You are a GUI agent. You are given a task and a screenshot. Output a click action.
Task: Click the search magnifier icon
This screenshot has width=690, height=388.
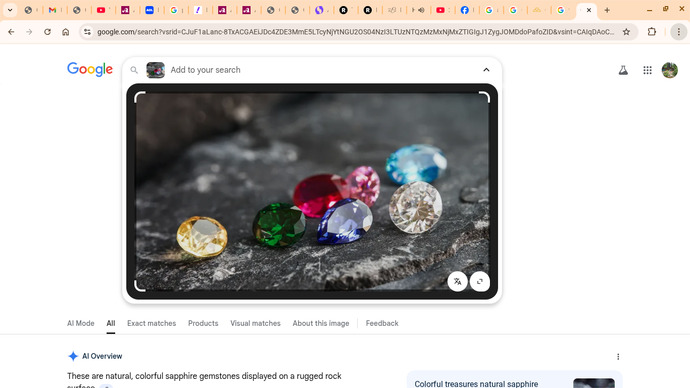134,70
